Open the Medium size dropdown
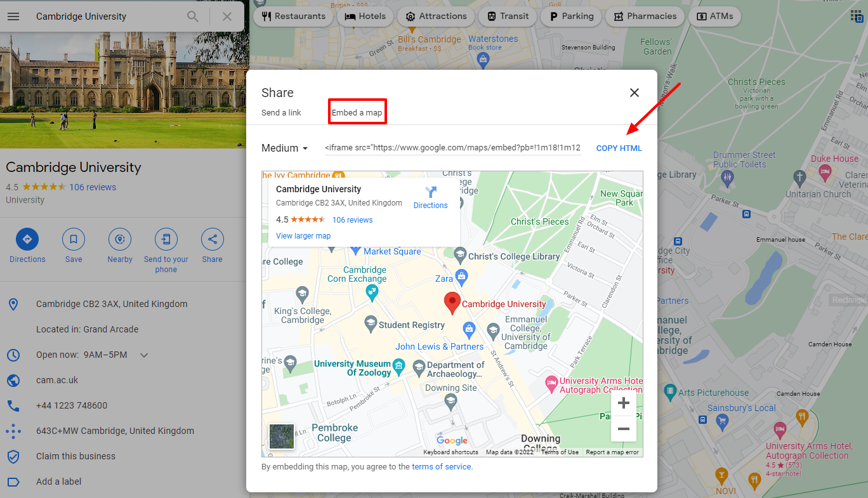The width and height of the screenshot is (868, 498). pyautogui.click(x=285, y=148)
